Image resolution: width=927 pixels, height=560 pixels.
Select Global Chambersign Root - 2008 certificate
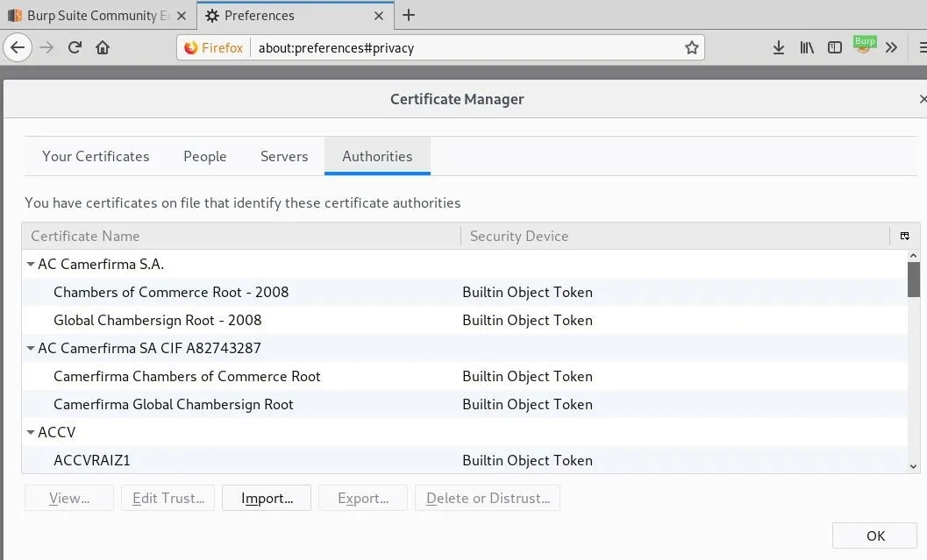(x=465, y=320)
